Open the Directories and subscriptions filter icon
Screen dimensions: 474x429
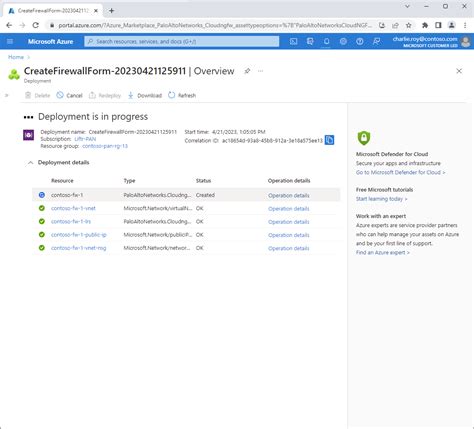click(310, 41)
